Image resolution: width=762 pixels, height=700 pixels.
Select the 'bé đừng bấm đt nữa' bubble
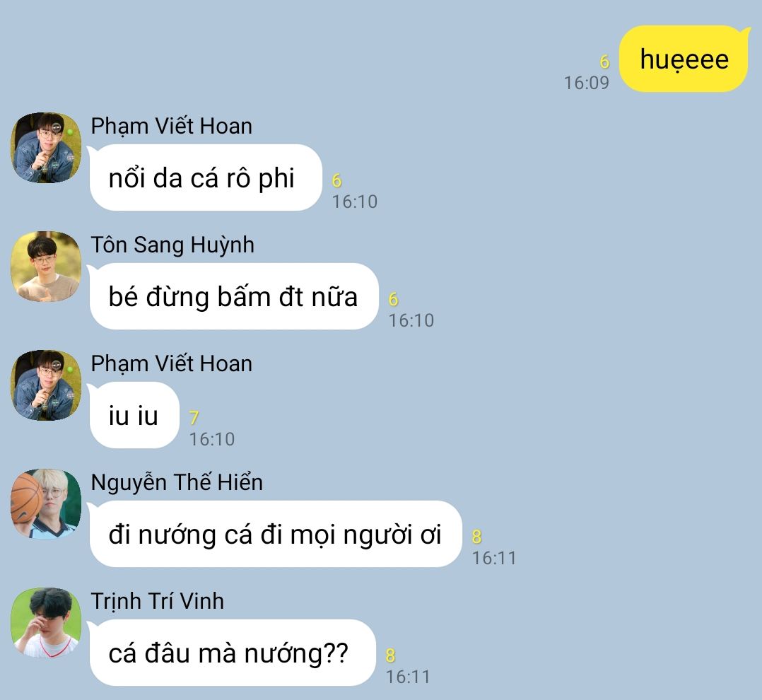coord(233,296)
